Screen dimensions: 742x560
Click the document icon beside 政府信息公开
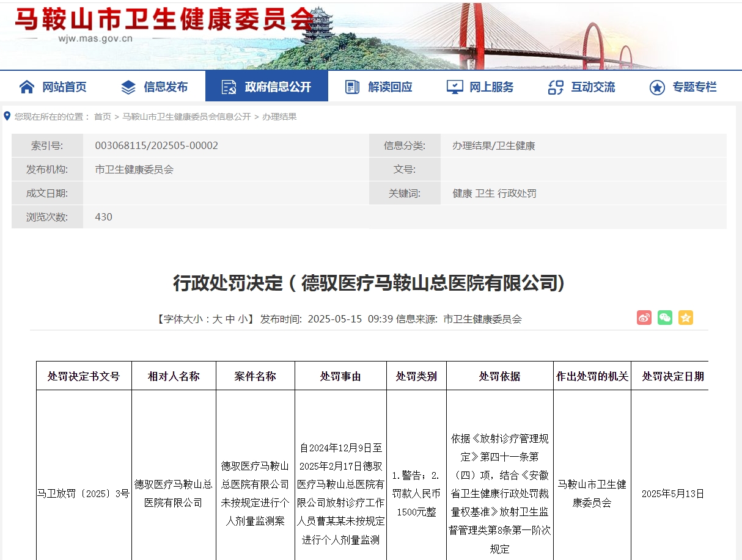coord(229,87)
